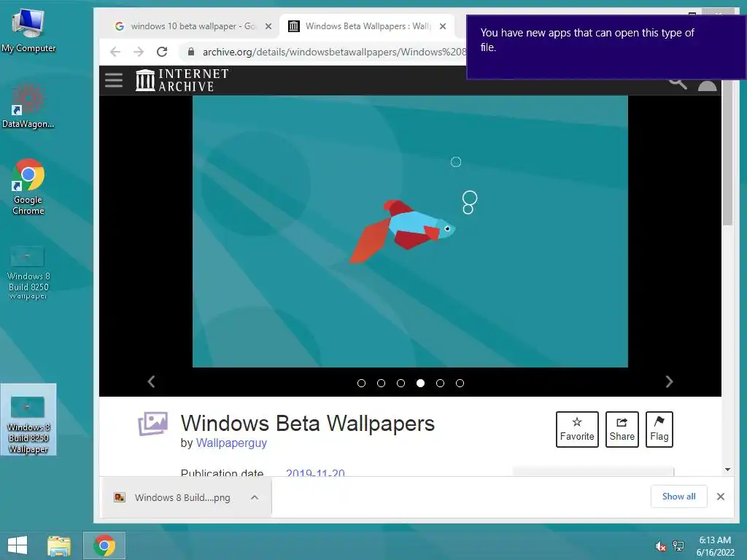Click the Windows Beta Wallpapers heading

tap(307, 424)
